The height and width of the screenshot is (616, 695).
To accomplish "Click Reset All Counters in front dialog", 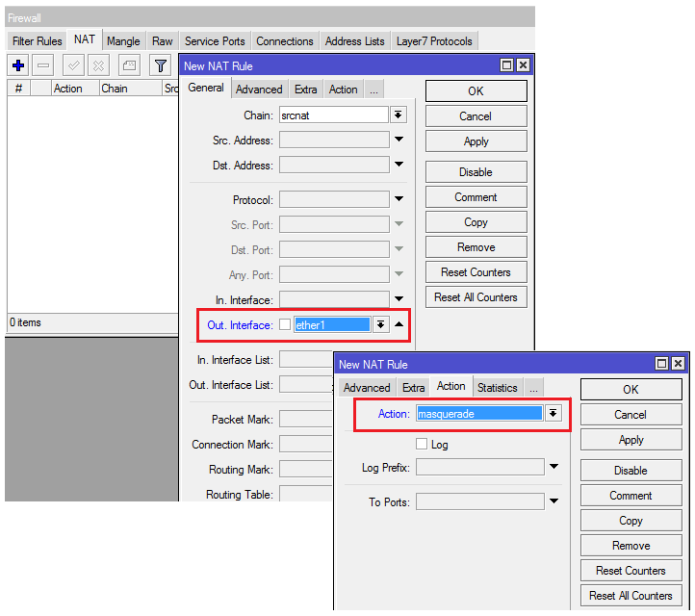I will [x=631, y=595].
